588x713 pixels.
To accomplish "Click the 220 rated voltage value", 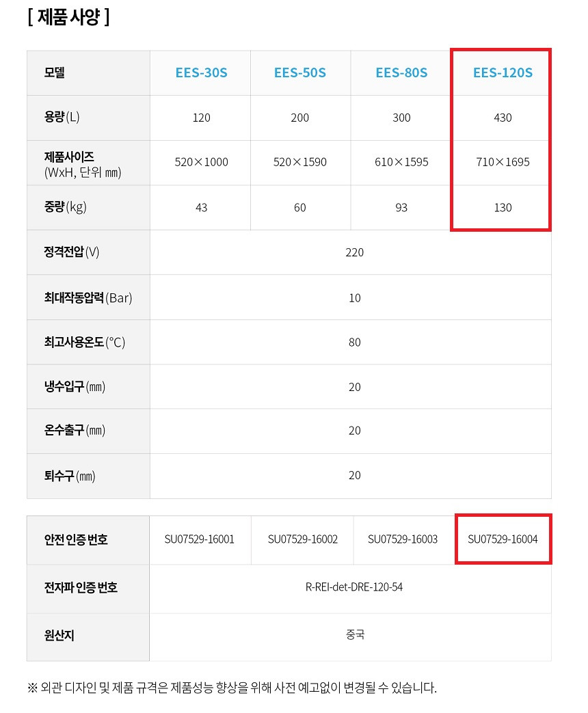I will point(355,252).
